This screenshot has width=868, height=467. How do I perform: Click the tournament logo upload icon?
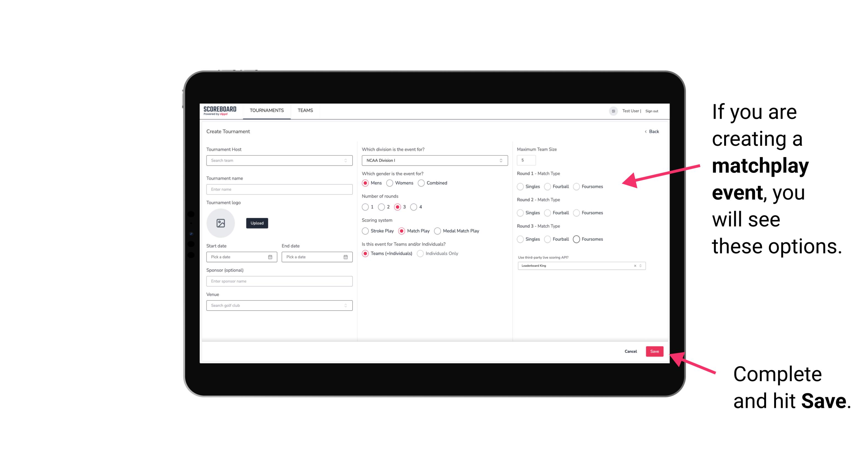coord(221,223)
